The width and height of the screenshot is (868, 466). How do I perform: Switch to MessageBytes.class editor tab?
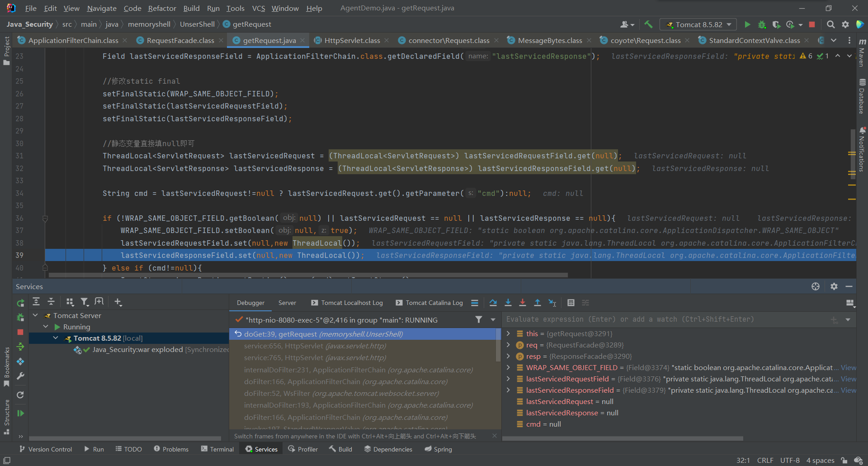point(550,40)
